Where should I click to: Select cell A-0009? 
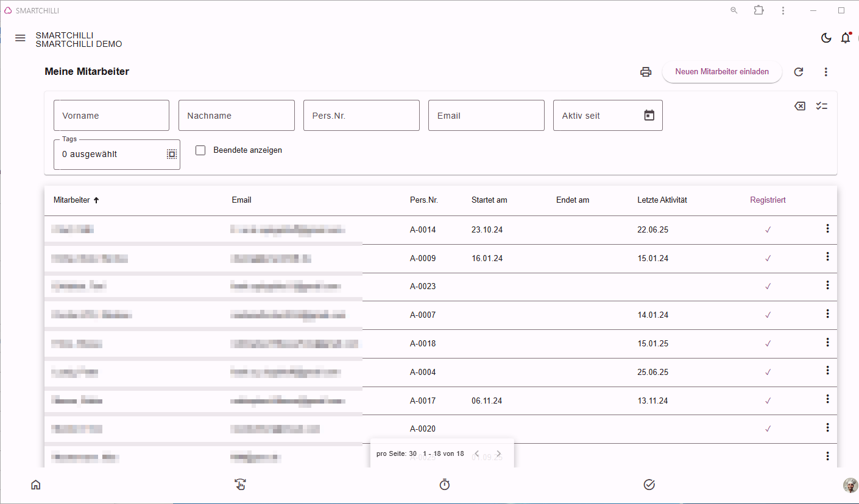pyautogui.click(x=423, y=259)
